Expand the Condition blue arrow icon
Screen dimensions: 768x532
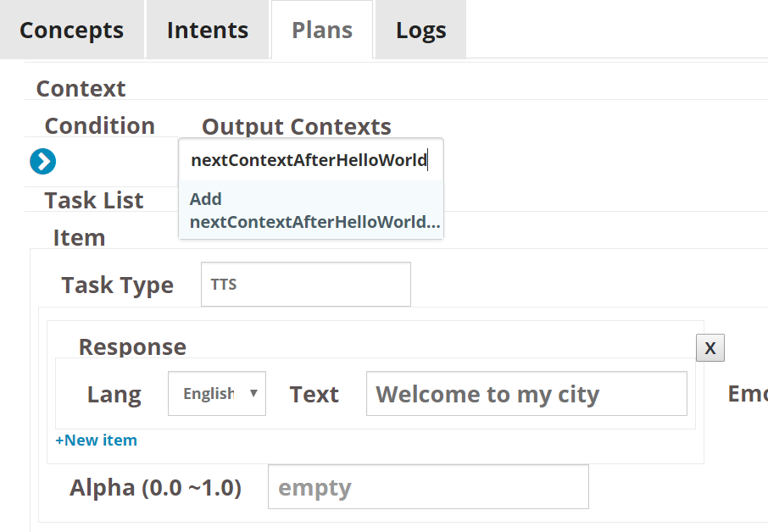pos(42,162)
